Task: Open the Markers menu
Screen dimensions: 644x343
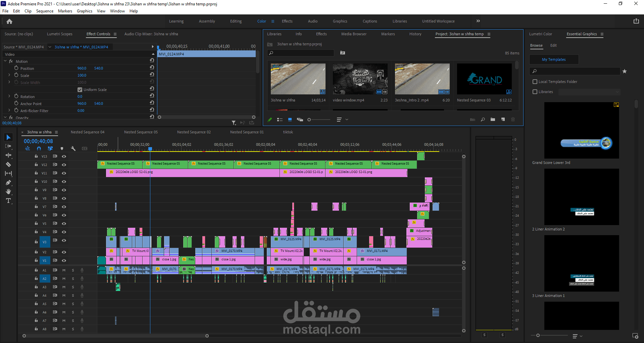Action: [x=65, y=11]
